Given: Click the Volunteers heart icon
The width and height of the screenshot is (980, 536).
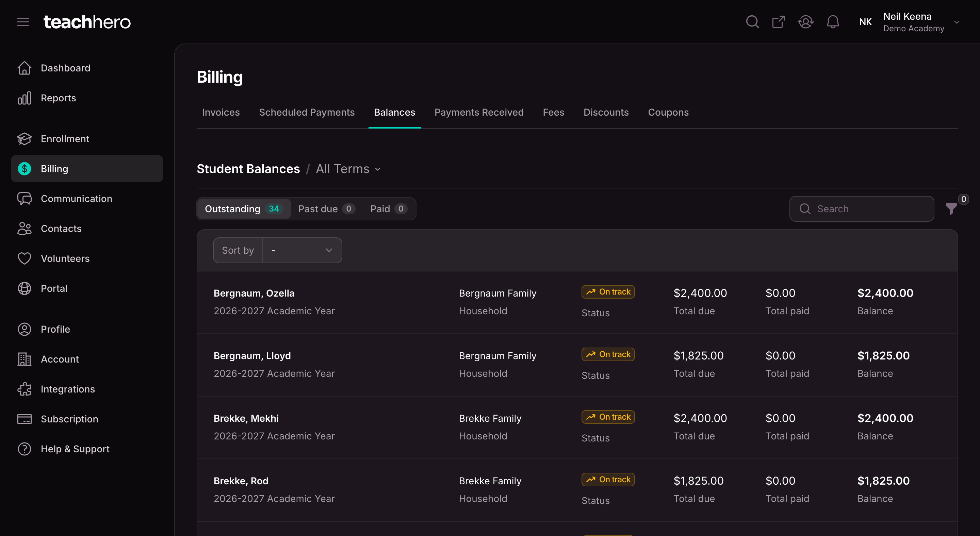Looking at the screenshot, I should [x=24, y=258].
